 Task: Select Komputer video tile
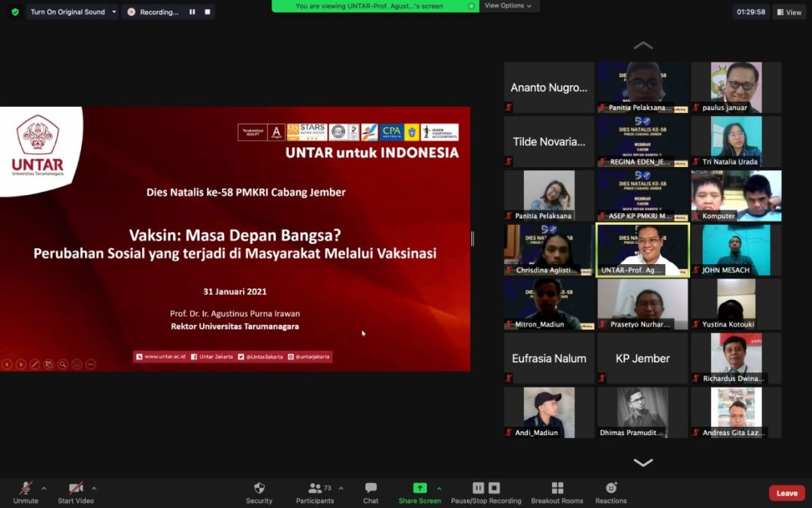[x=736, y=196]
